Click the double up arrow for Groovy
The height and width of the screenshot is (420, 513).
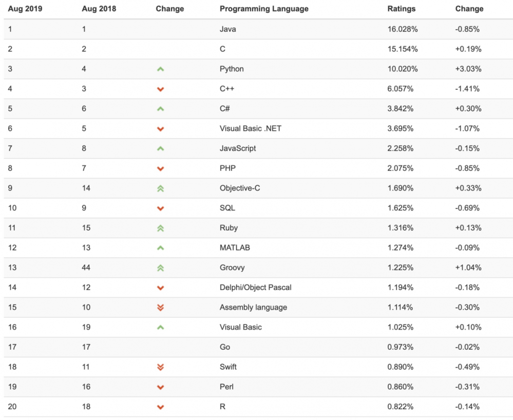coord(160,268)
